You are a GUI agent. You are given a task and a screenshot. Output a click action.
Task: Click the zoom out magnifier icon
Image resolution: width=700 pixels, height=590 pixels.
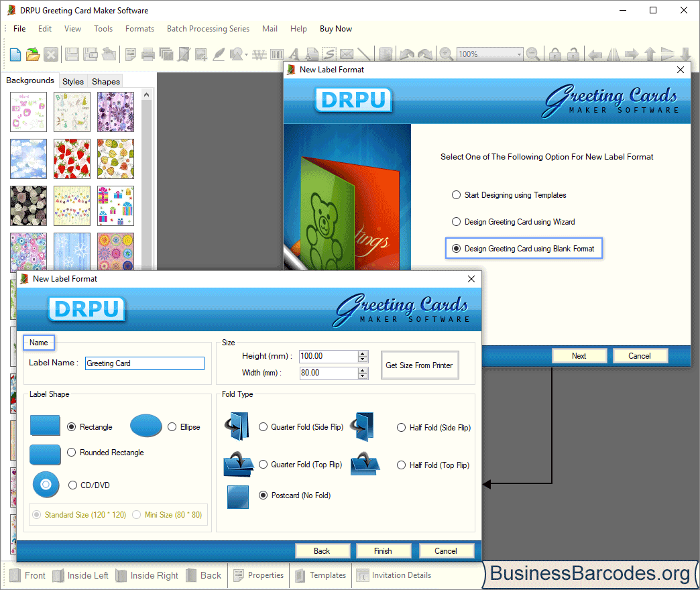click(532, 54)
